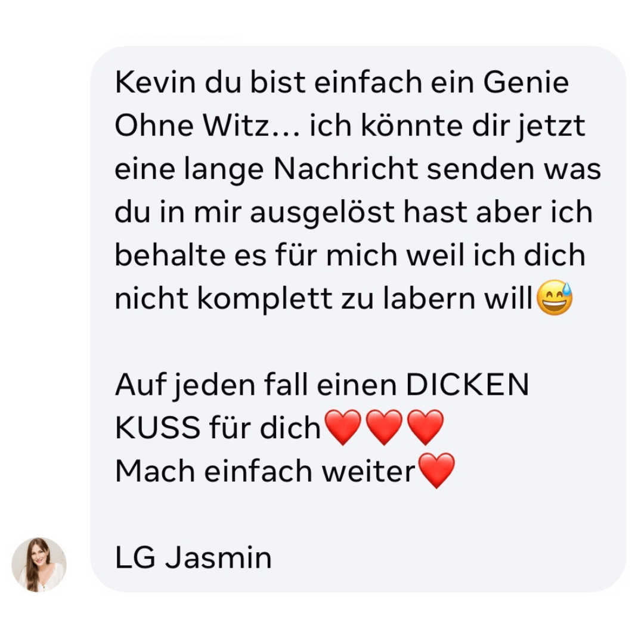Screen dimensions: 644x644
Task: Click the text "Mach einfach weiter"
Action: point(265,470)
